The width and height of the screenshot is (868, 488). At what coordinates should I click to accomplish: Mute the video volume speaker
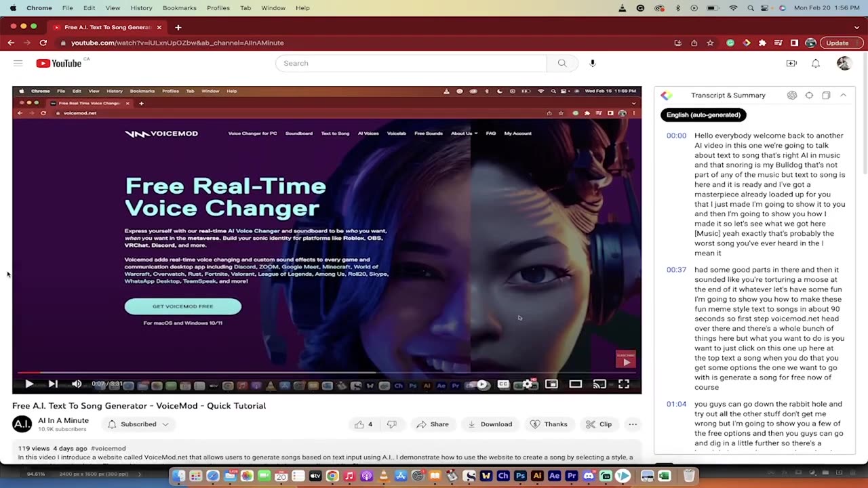[77, 384]
